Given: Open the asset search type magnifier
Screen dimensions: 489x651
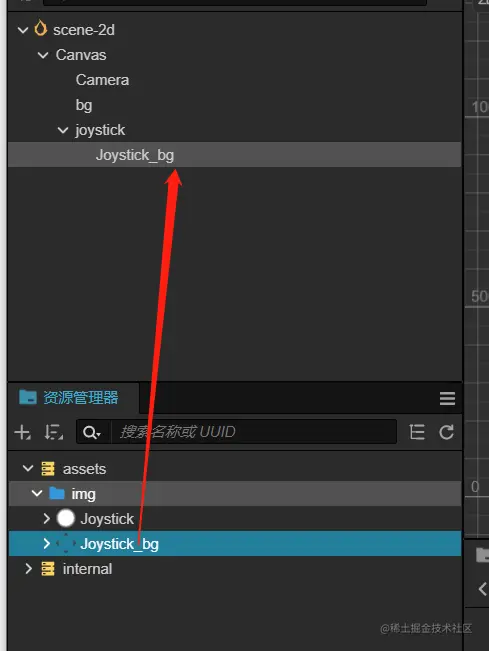Looking at the screenshot, I should click(92, 432).
